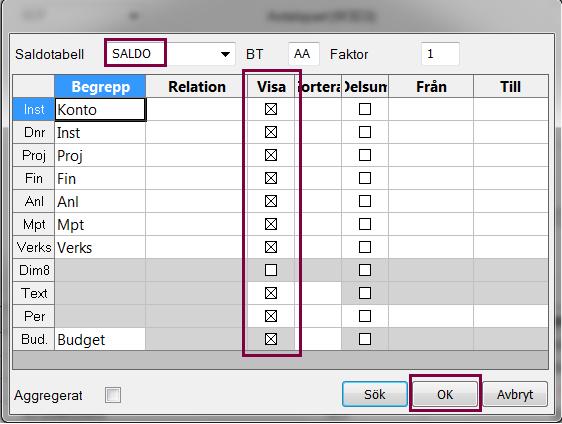Check the Delsum box in Konto row
Viewport: 562px width, 424px height.
[x=365, y=109]
